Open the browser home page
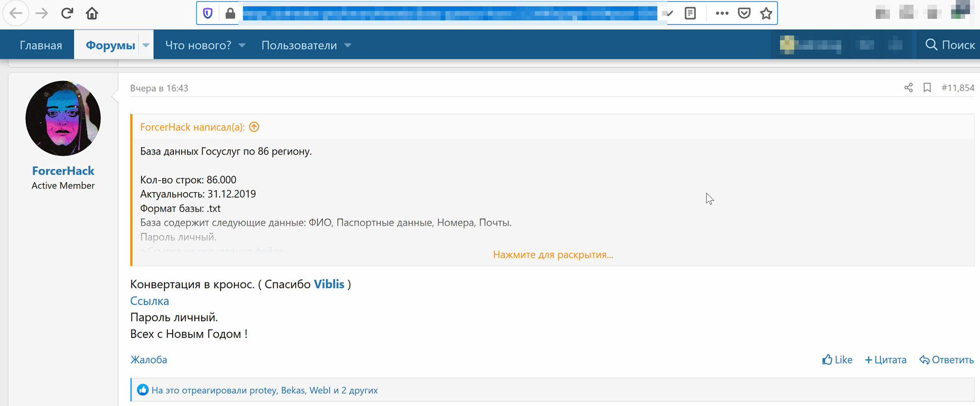The image size is (980, 406). point(92,13)
